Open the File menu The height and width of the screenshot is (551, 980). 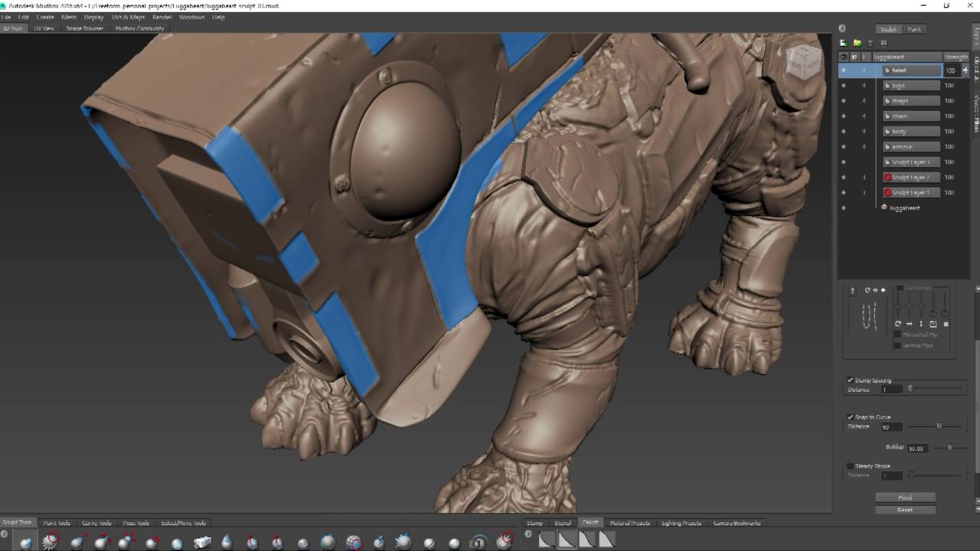[x=6, y=17]
